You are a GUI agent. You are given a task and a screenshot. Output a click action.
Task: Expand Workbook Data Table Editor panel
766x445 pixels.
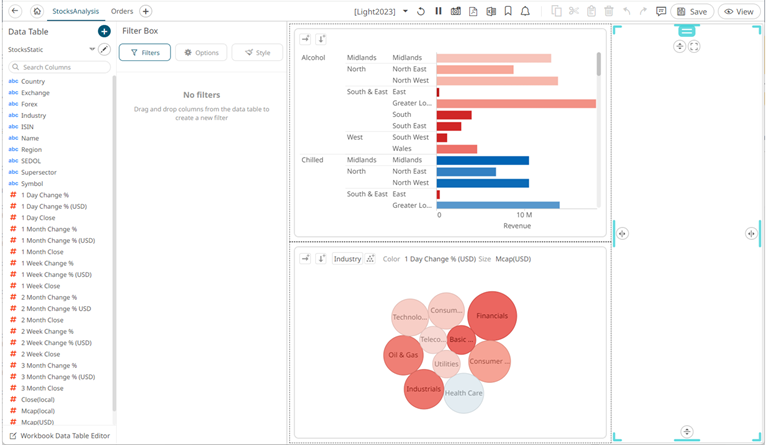click(x=10, y=436)
